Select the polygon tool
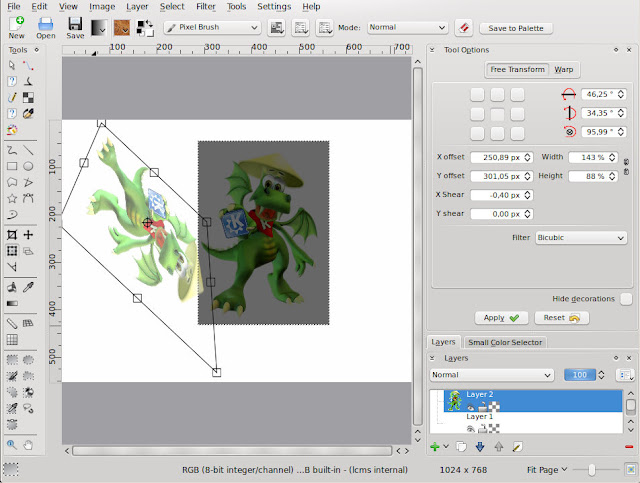 click(x=12, y=182)
